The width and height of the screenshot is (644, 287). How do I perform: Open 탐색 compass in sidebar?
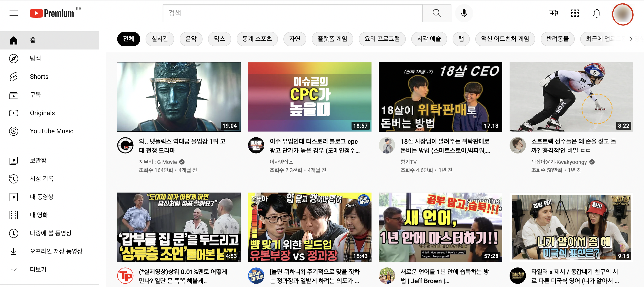[x=50, y=58]
